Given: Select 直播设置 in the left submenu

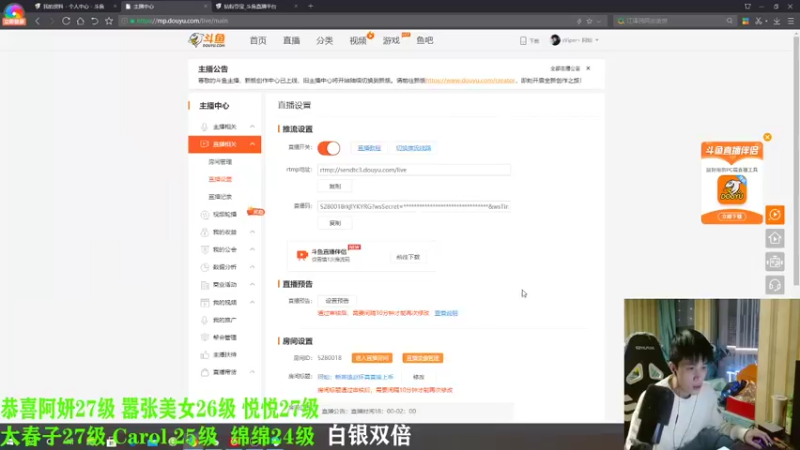Looking at the screenshot, I should pos(220,179).
